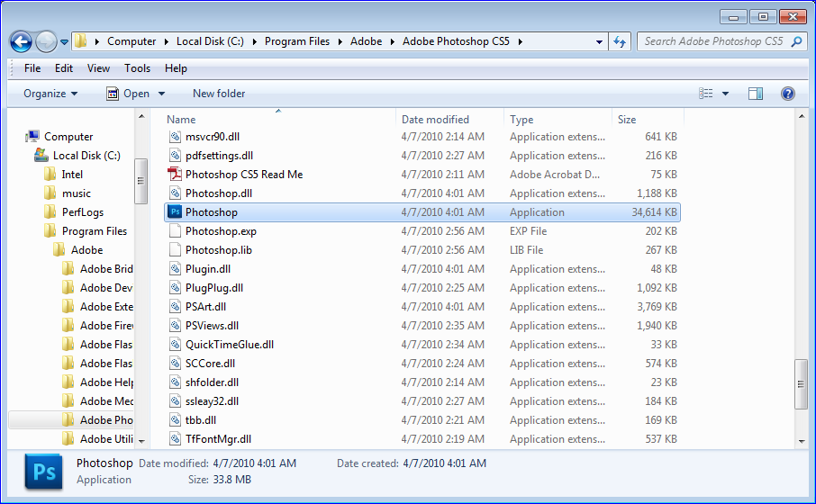Expand address bar history dropdown

pyautogui.click(x=599, y=41)
